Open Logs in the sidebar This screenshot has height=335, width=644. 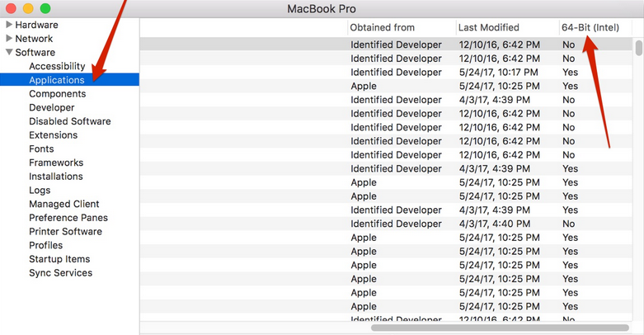(40, 191)
